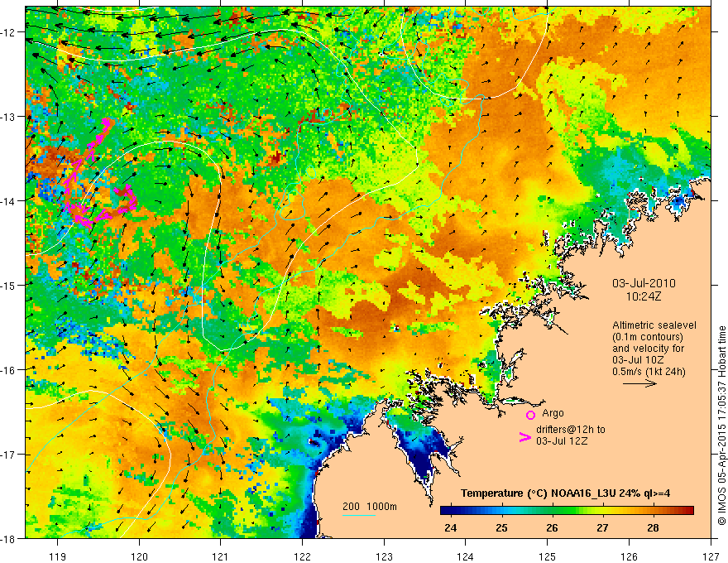The height and width of the screenshot is (563, 728).
Task: Click the 24 value on temperature scale
Action: click(x=450, y=527)
